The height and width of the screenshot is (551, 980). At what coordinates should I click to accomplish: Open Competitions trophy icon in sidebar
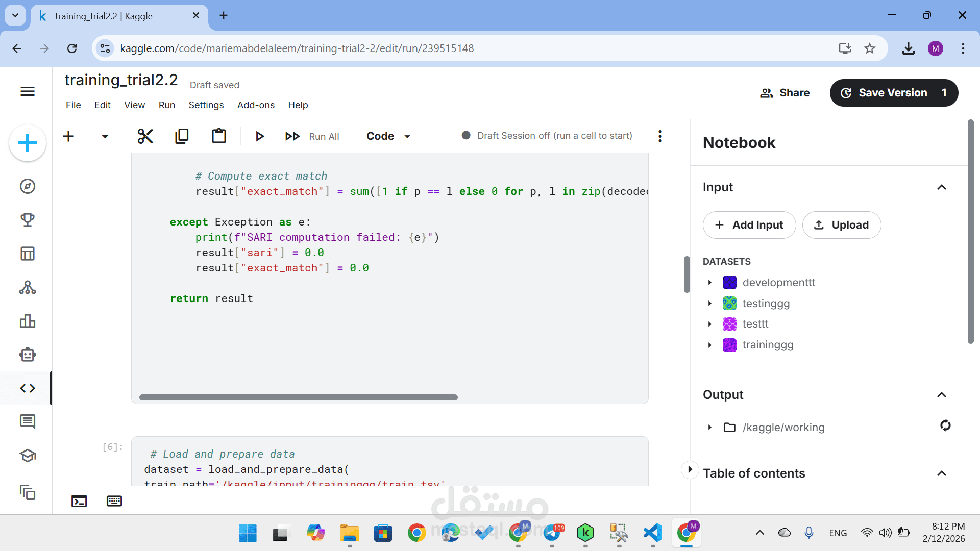(28, 220)
